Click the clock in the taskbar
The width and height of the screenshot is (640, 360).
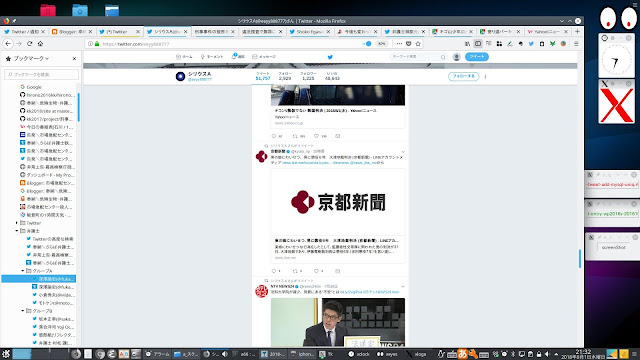point(583,354)
